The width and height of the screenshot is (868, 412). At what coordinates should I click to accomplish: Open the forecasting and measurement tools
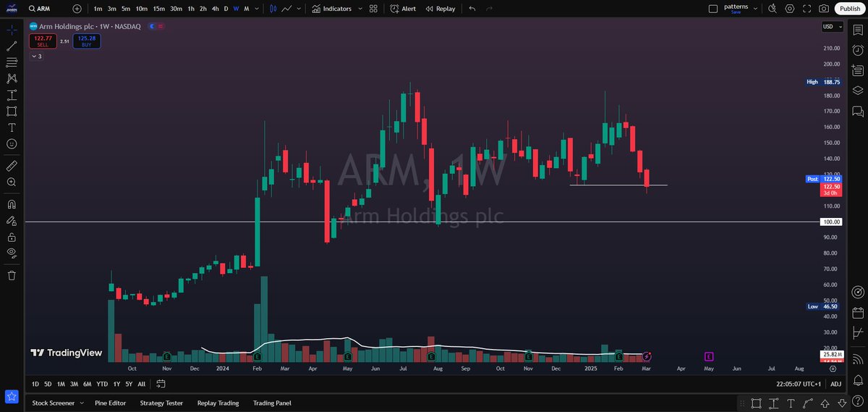tap(12, 95)
